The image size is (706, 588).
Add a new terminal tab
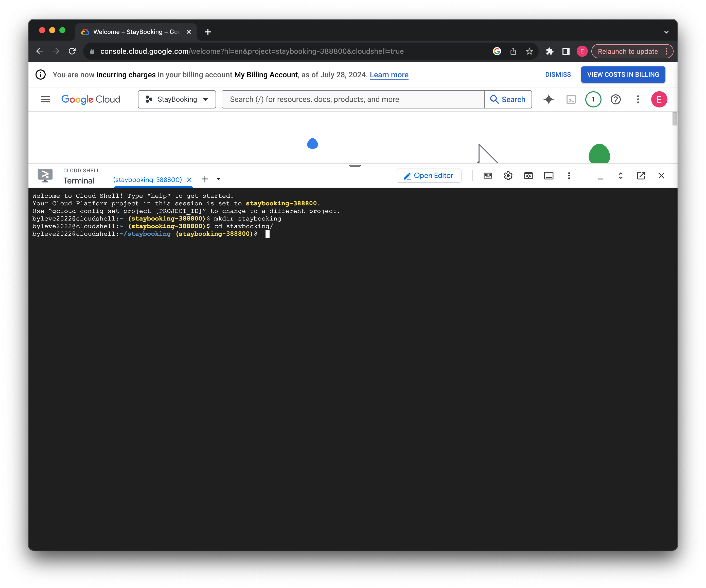click(x=205, y=179)
